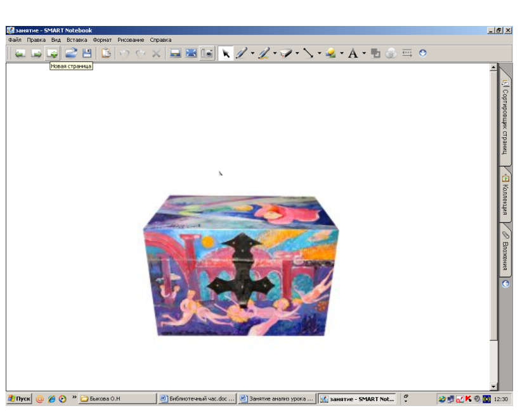Open the Вид menu
Screen dimensions: 527x420
56,40
